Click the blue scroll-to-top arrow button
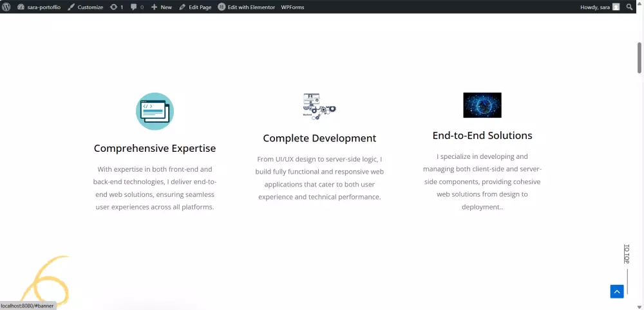644x310 pixels. pyautogui.click(x=617, y=291)
